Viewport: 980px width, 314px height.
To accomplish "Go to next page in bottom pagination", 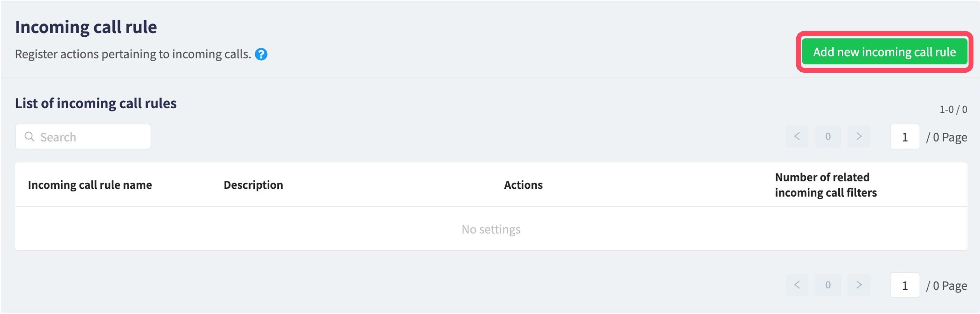I will point(859,285).
